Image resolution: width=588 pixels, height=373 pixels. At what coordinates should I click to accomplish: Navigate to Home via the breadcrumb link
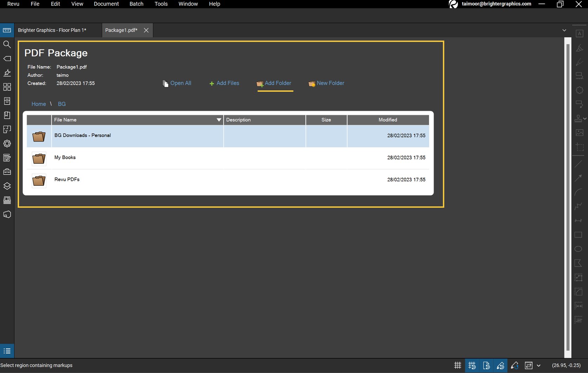[39, 104]
